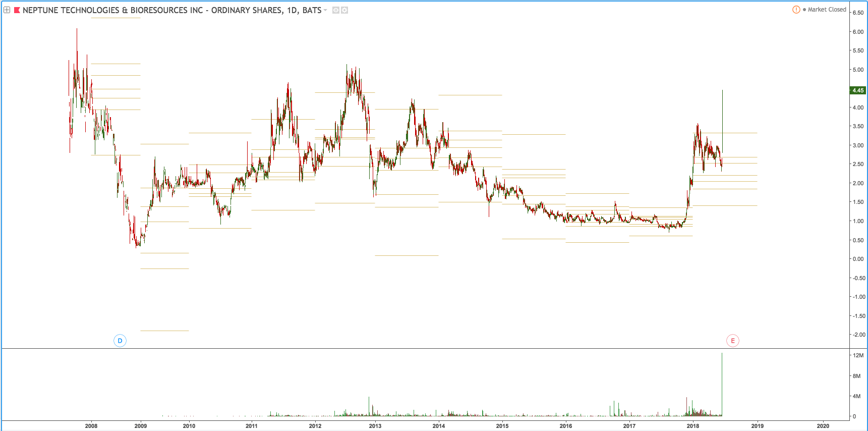The height and width of the screenshot is (431, 868).
Task: Open the dividend marker labelled D
Action: [x=120, y=341]
